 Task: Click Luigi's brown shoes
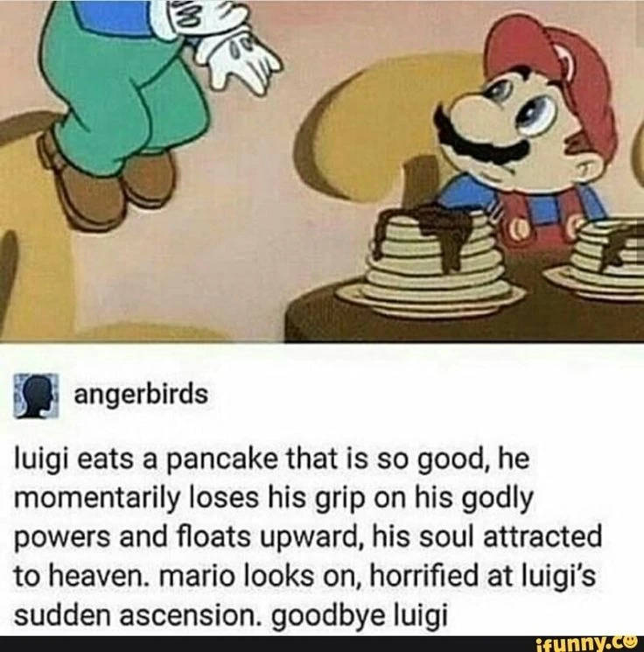[108, 183]
